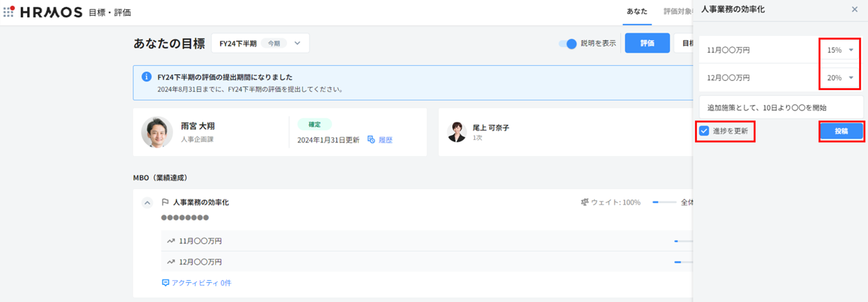This screenshot has width=868, height=302.
Task: Click the overall goal progress bar
Action: [x=664, y=202]
